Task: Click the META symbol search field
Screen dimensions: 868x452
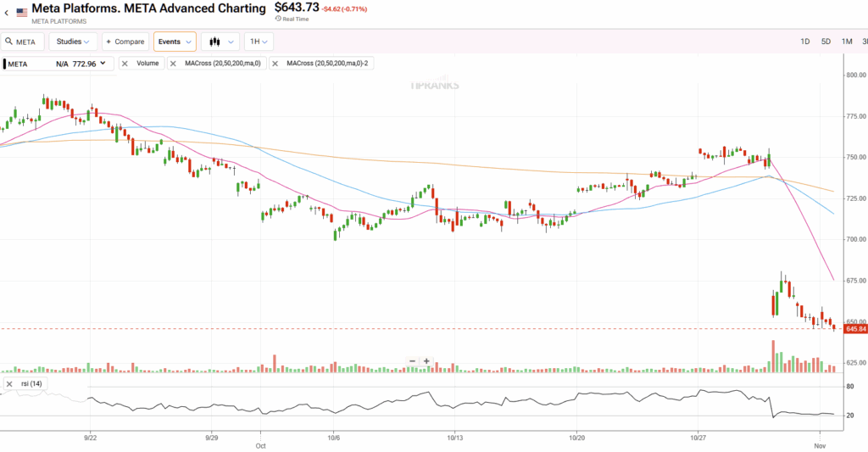Action: coord(27,42)
